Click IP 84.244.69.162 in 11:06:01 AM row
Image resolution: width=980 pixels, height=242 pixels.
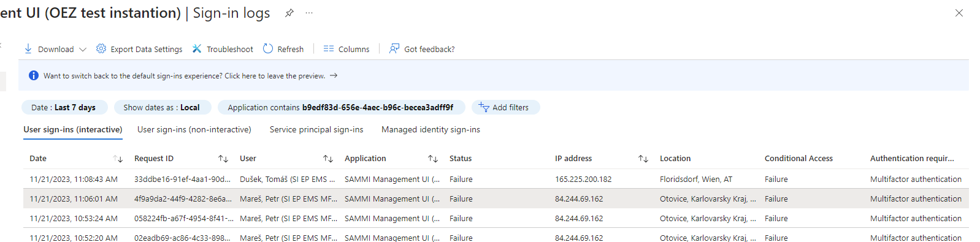click(579, 199)
